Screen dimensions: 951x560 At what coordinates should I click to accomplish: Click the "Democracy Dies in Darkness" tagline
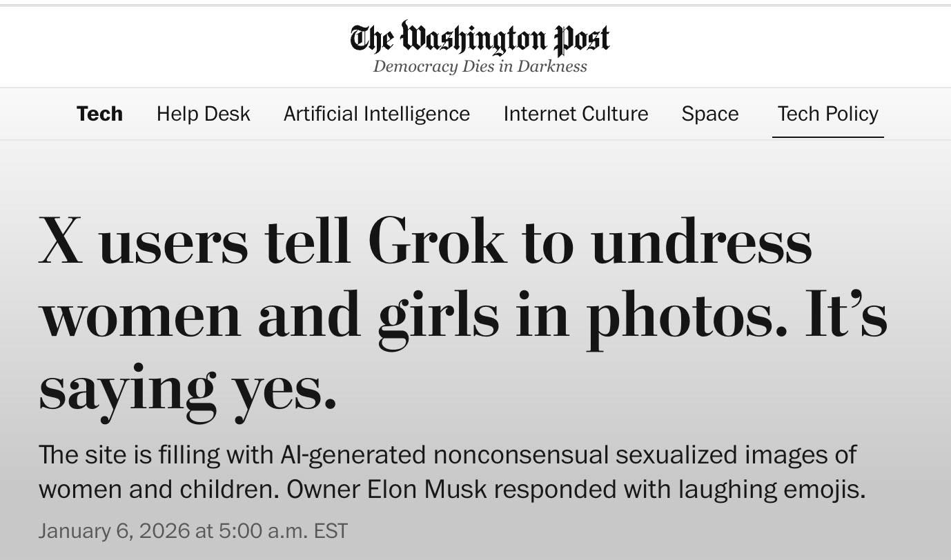[480, 67]
